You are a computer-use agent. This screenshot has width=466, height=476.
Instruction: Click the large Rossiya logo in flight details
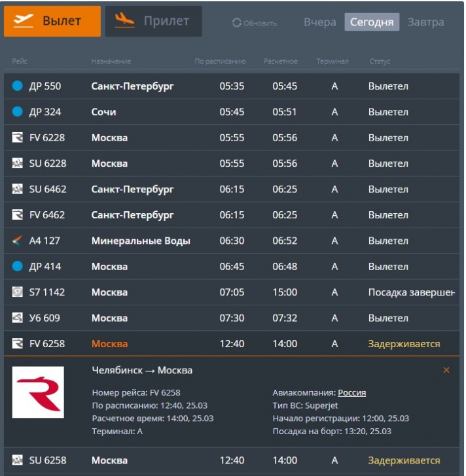(x=38, y=392)
